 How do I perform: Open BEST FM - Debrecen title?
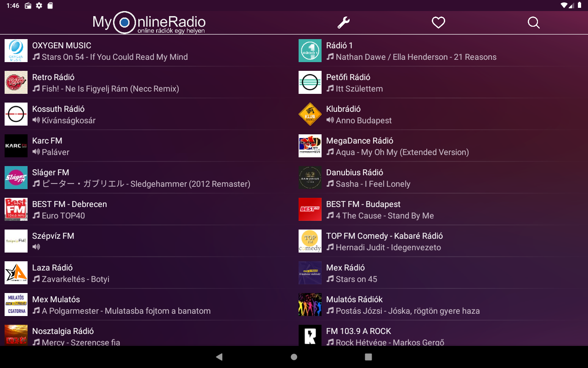[x=69, y=204]
